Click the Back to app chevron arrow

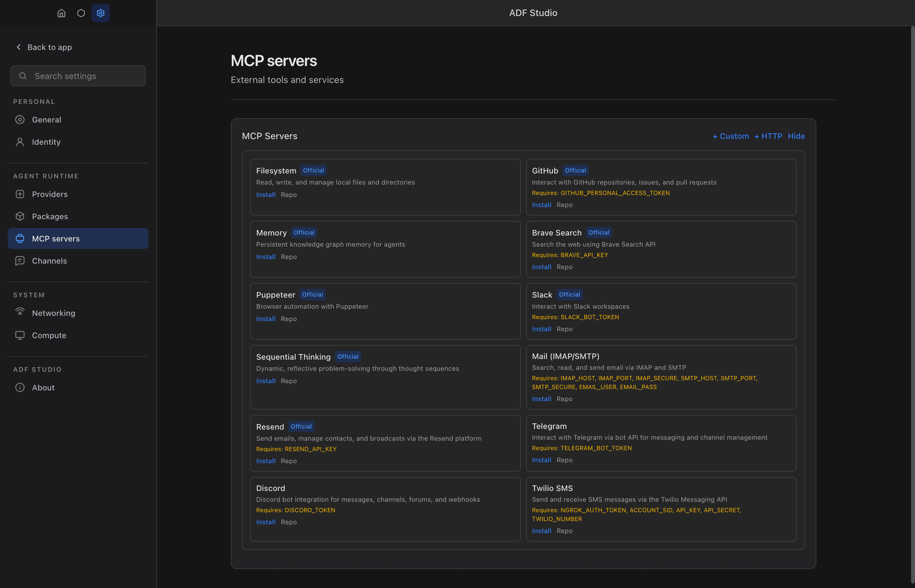pos(18,47)
